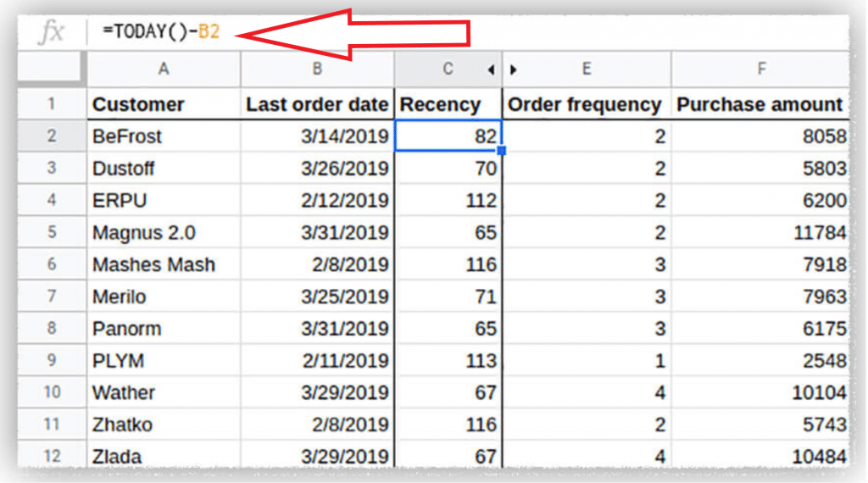Click the fx function icon
Viewport: 868px width, 483px height.
[x=53, y=33]
